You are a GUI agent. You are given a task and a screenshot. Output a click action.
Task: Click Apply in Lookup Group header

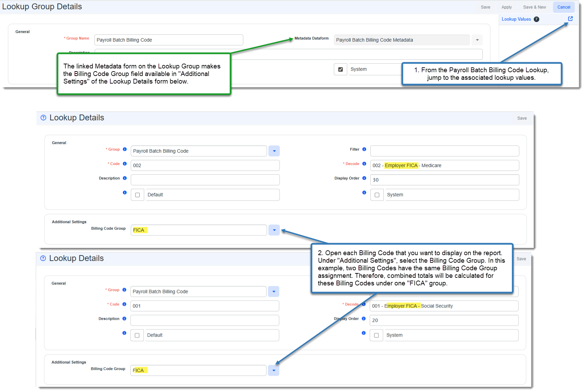coord(506,7)
